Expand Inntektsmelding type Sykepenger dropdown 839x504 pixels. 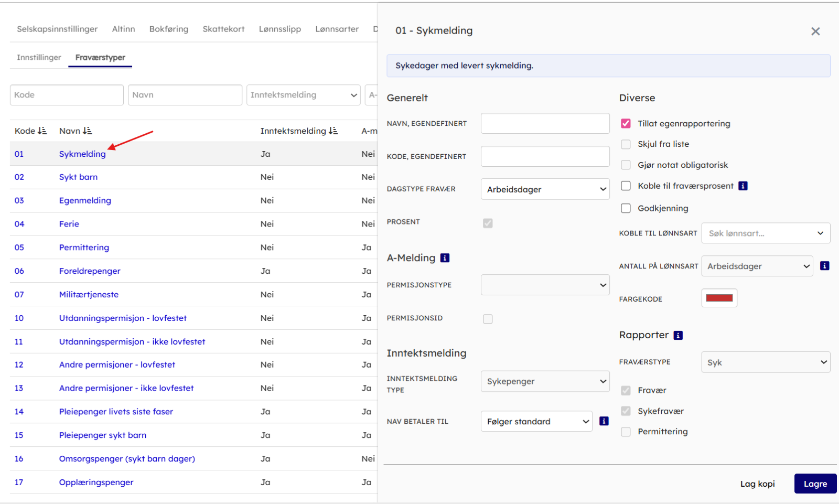[x=545, y=381]
